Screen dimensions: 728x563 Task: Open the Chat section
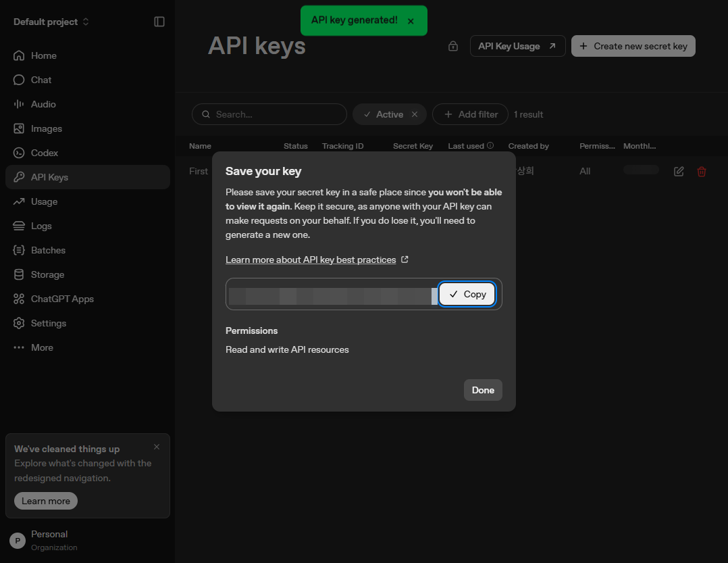[87, 80]
